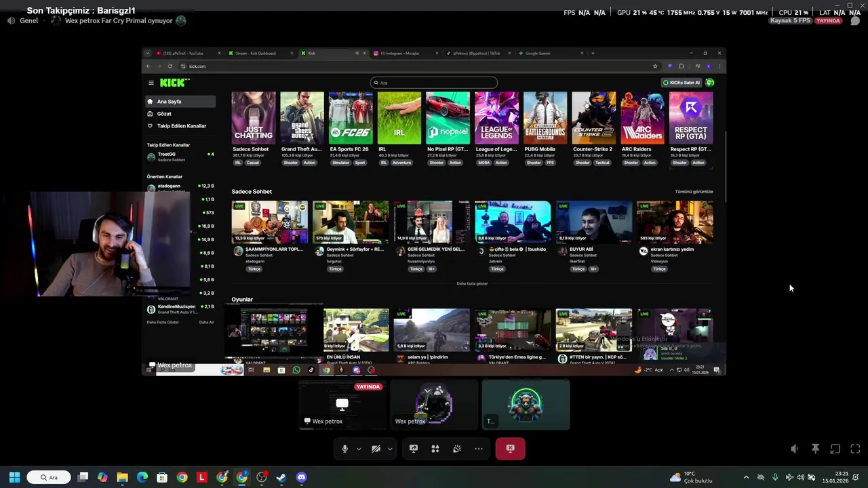
Task: Click reload button in streamed Chrome
Action: 170,66
